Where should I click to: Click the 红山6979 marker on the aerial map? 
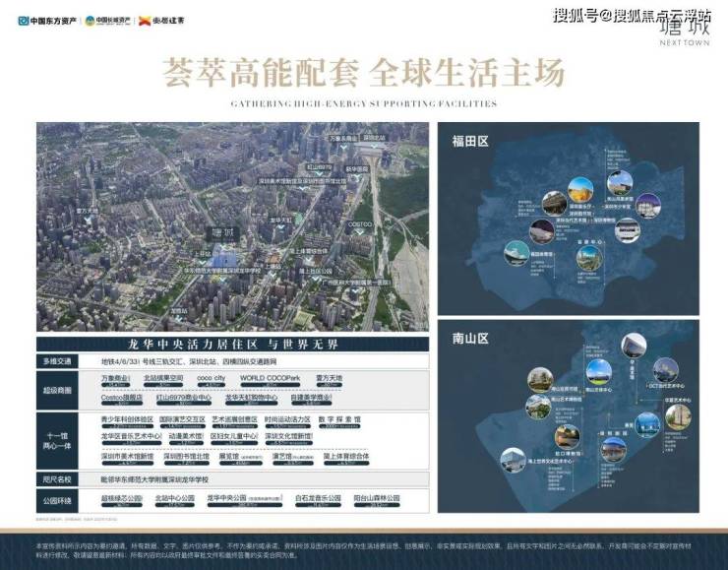[x=319, y=167]
